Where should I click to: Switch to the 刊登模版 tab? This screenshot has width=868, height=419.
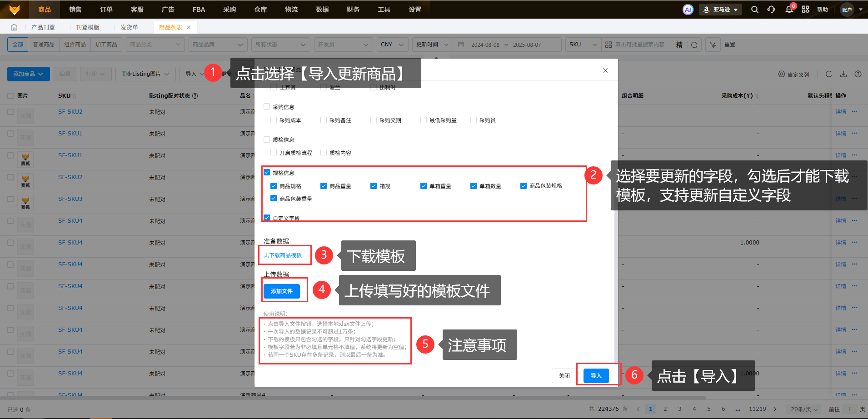pyautogui.click(x=88, y=27)
